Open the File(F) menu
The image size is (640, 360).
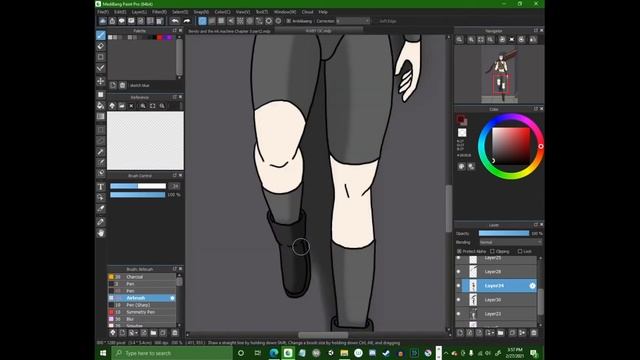click(x=103, y=12)
